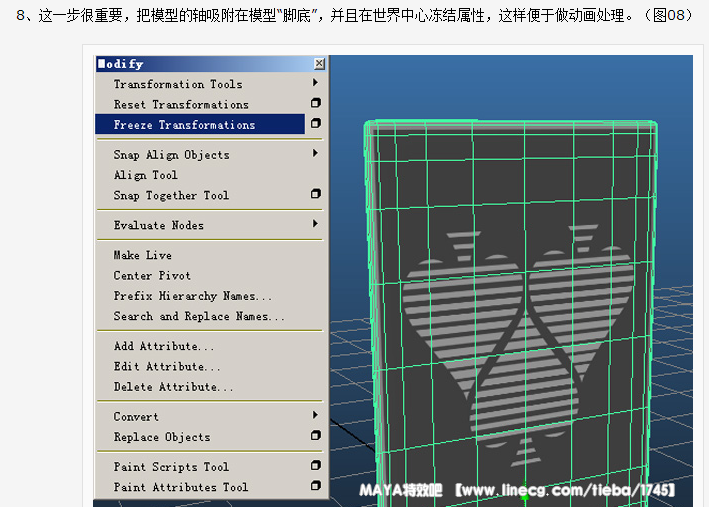Image resolution: width=709 pixels, height=507 pixels.
Task: Select Delete Attribute menu entry
Action: click(173, 387)
